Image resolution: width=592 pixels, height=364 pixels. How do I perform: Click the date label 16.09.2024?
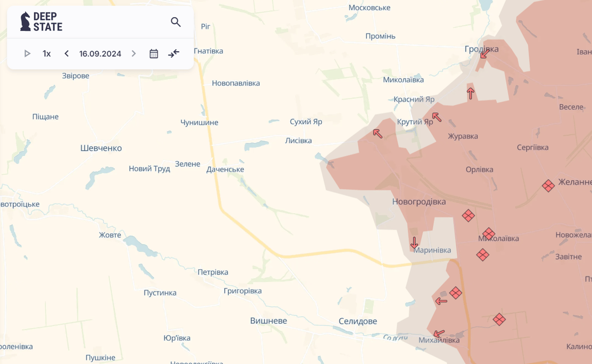tap(100, 54)
